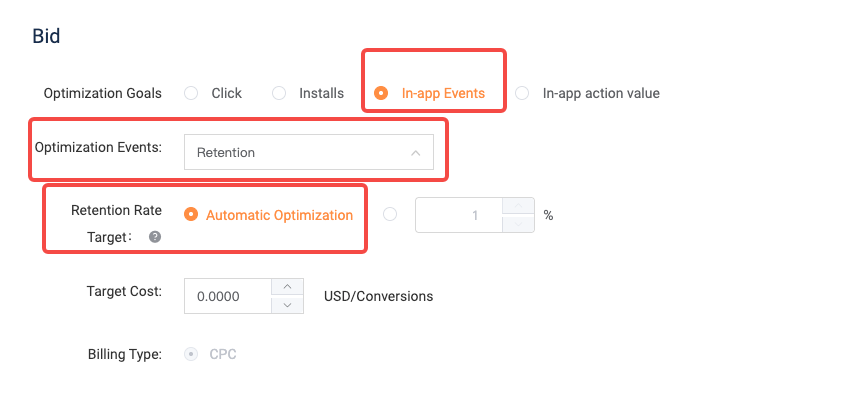Screen dimensions: 841x414
Task: Select the custom retention percentage radio button
Action: 390,214
